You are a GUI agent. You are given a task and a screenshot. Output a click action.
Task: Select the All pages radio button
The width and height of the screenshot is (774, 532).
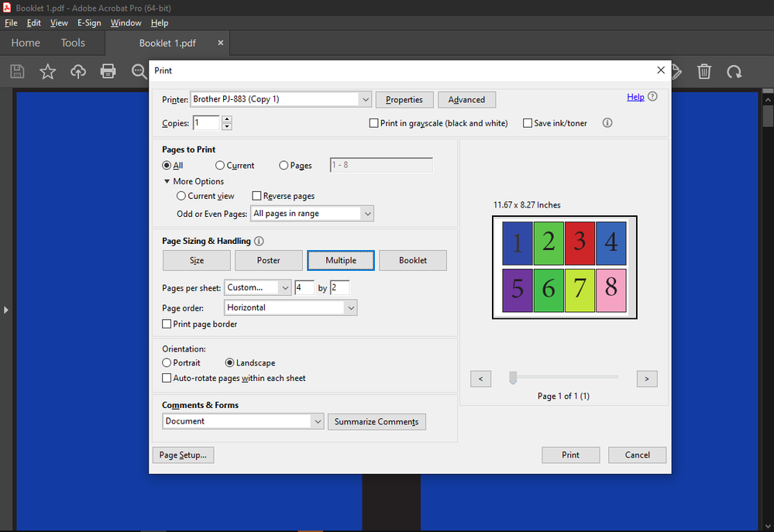coord(167,165)
